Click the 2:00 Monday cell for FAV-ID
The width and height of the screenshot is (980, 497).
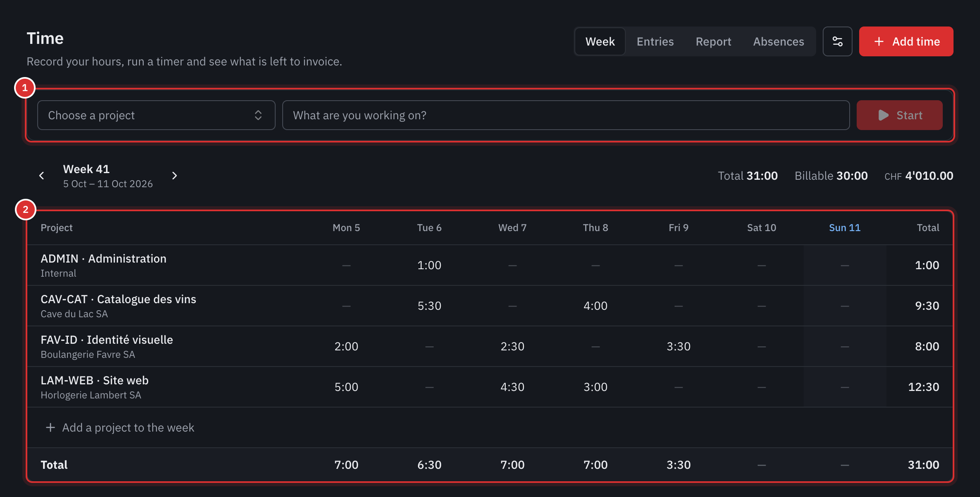[346, 346]
